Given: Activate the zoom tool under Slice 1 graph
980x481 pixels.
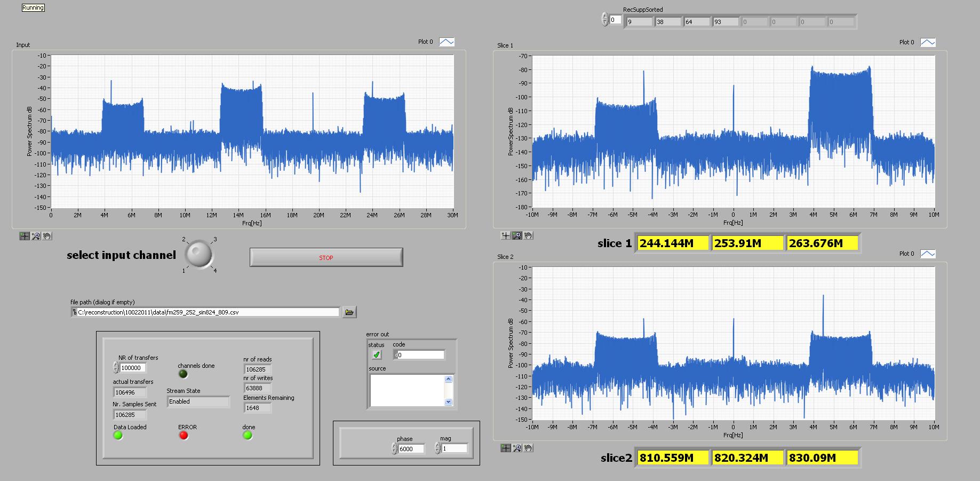Looking at the screenshot, I should [517, 235].
